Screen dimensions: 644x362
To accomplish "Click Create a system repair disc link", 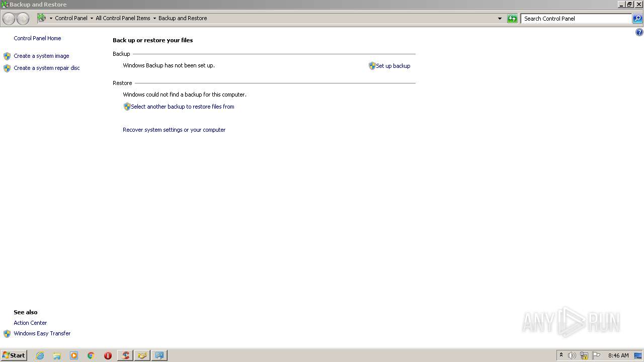I will click(x=47, y=68).
